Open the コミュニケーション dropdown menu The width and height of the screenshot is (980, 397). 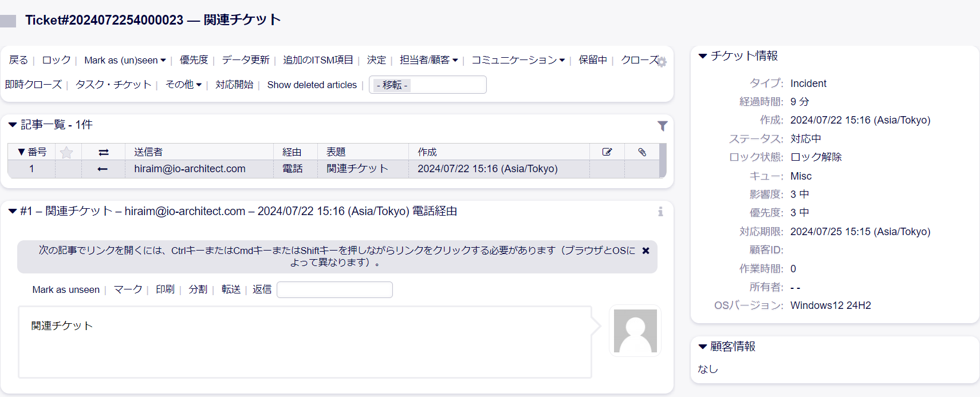tap(518, 60)
